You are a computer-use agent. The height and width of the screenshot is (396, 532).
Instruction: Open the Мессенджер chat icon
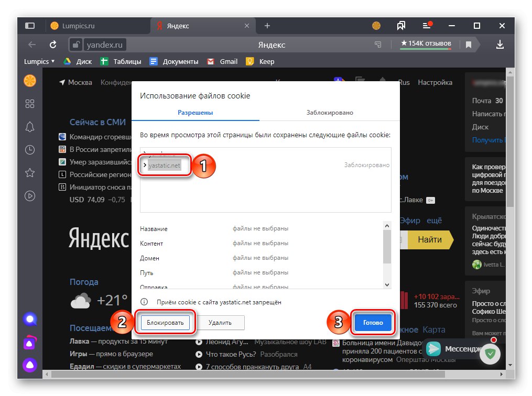pyautogui.click(x=433, y=348)
